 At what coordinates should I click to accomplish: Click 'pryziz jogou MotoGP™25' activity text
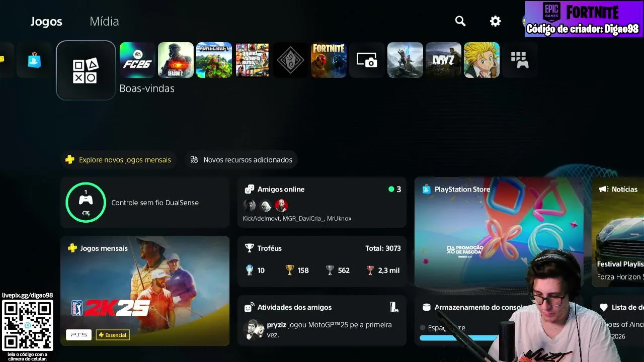(330, 329)
